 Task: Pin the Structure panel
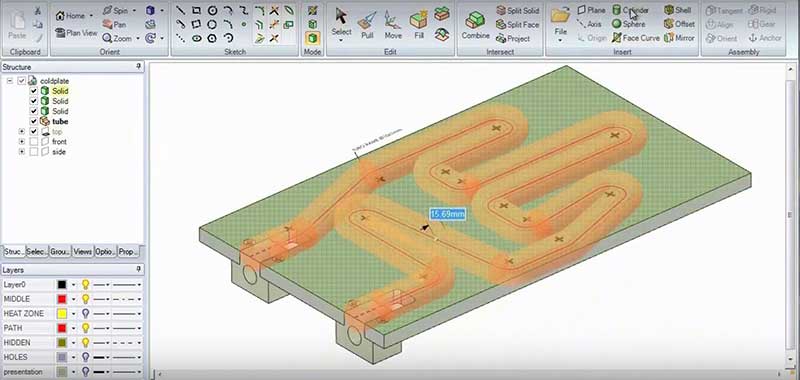tap(138, 67)
